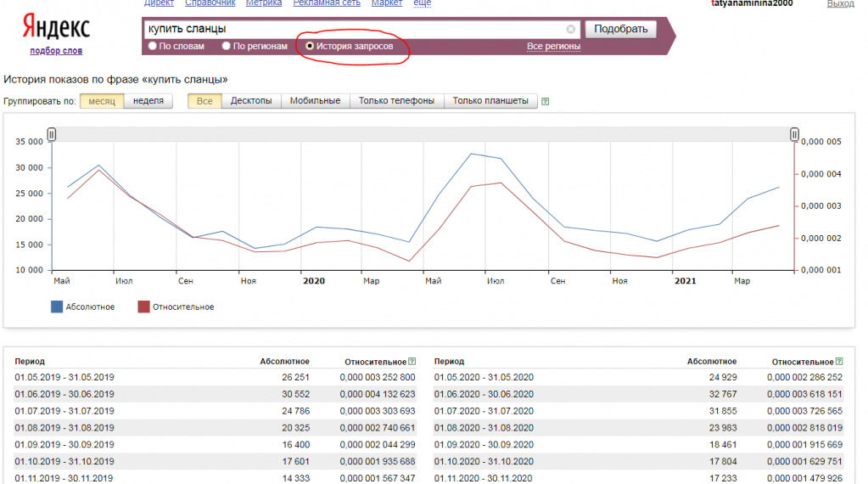Click the left Период column header
Viewport: 868px width, 484px height.
pos(30,361)
